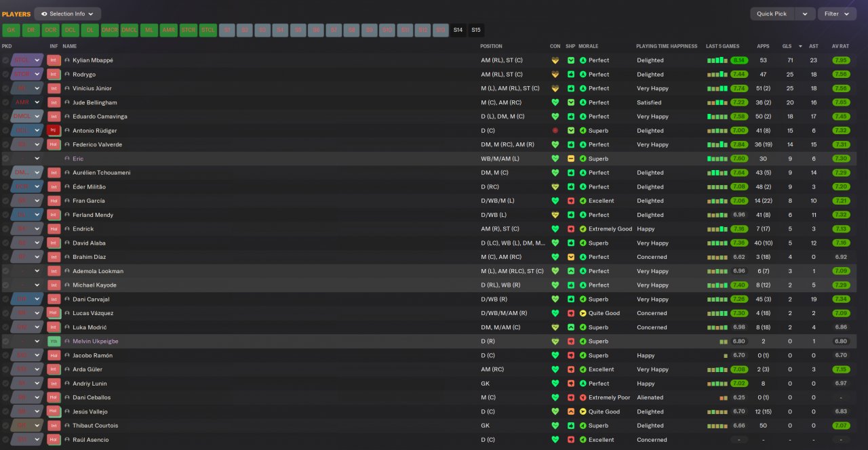868x450 pixels.
Task: Toggle the picked checkbox for Kylian Mbappé
Action: 5,60
